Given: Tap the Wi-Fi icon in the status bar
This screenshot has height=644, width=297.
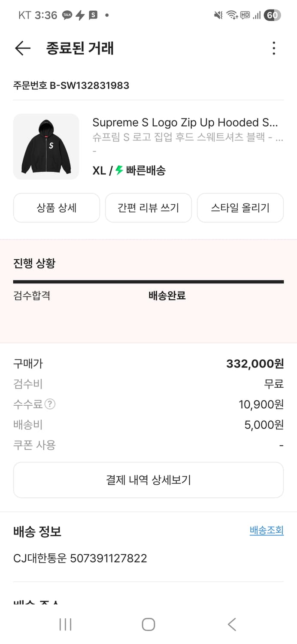Looking at the screenshot, I should pos(231,15).
